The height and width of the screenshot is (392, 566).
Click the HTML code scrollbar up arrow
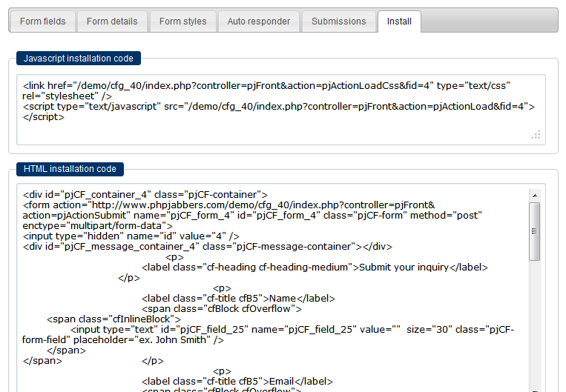535,196
